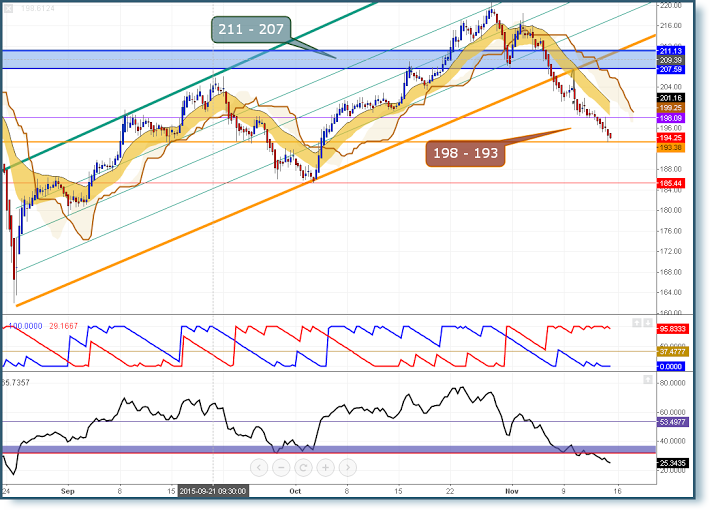This screenshot has width=710, height=510.
Task: Click the 211.13 blue price label
Action: click(x=671, y=51)
